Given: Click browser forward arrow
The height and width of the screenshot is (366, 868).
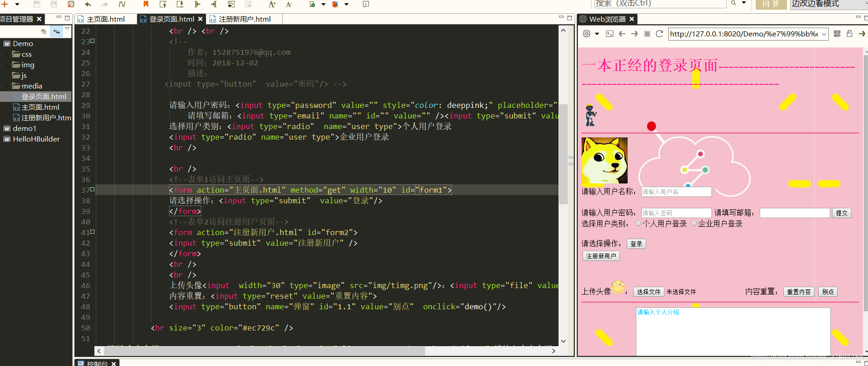Looking at the screenshot, I should 635,34.
